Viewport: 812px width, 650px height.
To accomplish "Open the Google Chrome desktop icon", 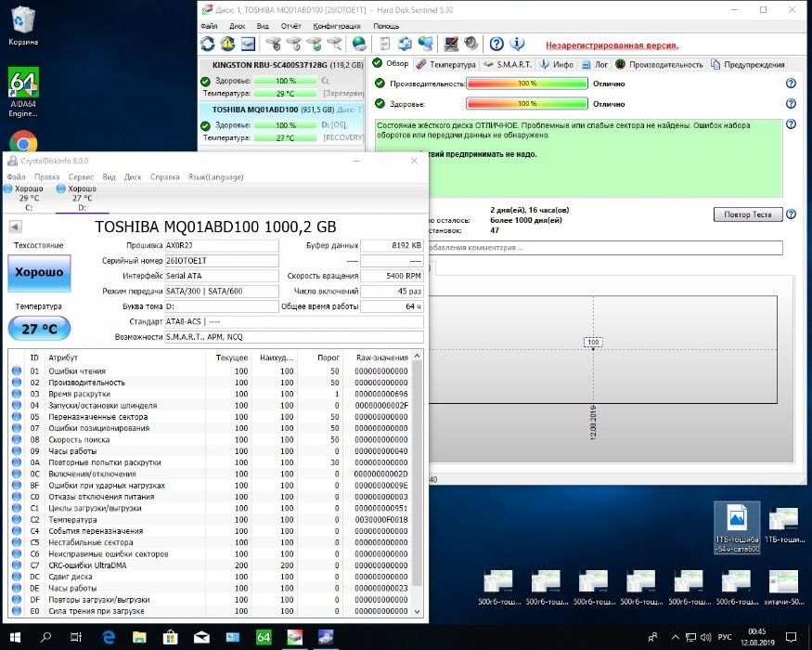I will [23, 141].
